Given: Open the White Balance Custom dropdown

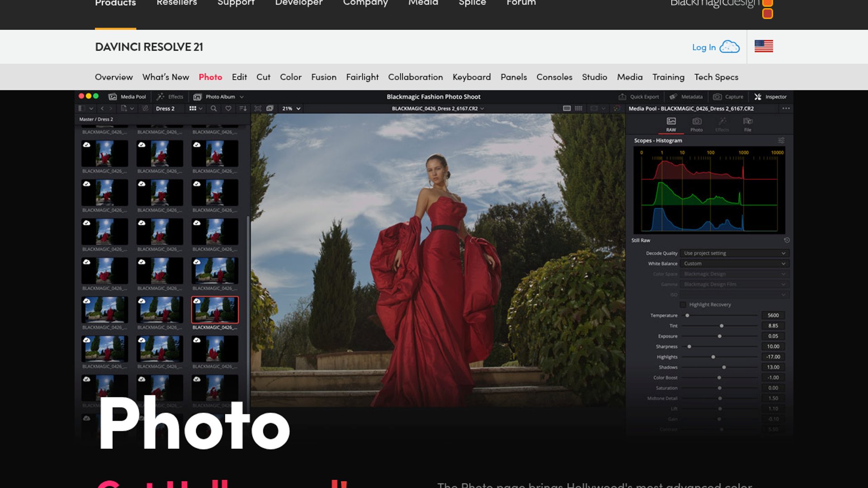Looking at the screenshot, I should (735, 263).
